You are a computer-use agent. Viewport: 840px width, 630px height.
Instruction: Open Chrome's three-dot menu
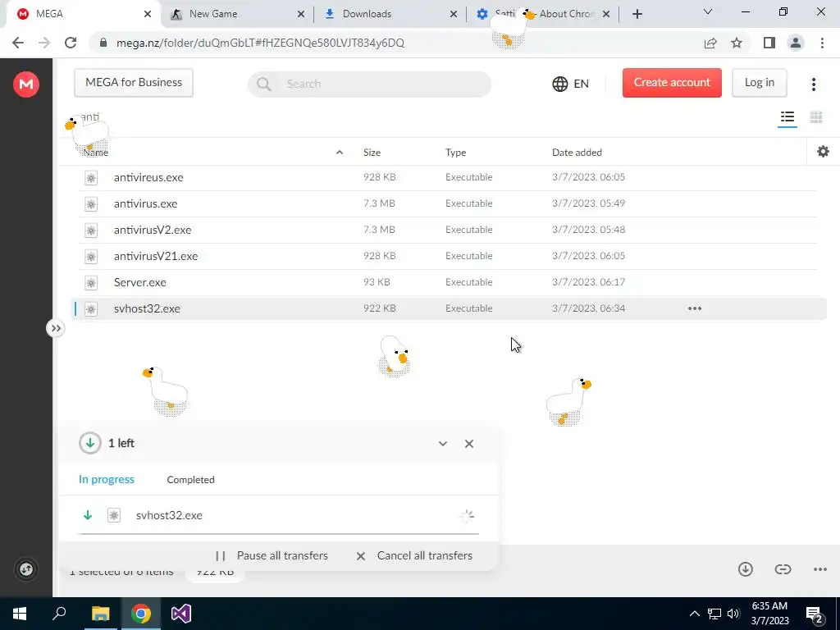pos(822,43)
